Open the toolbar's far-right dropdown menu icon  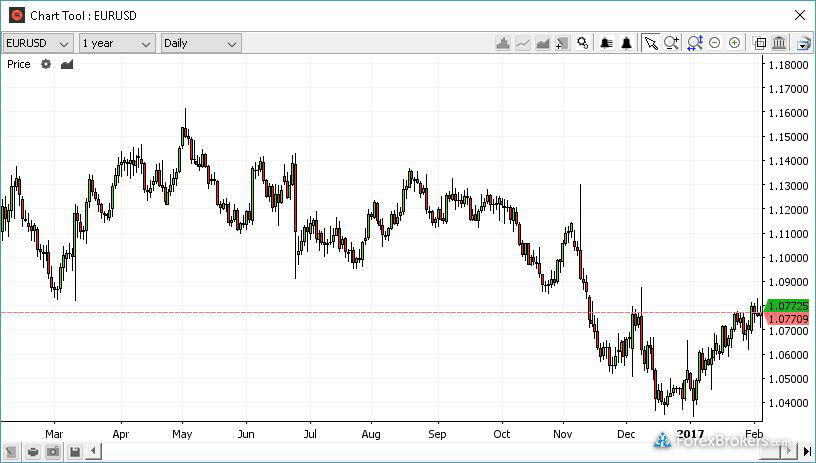tap(804, 43)
